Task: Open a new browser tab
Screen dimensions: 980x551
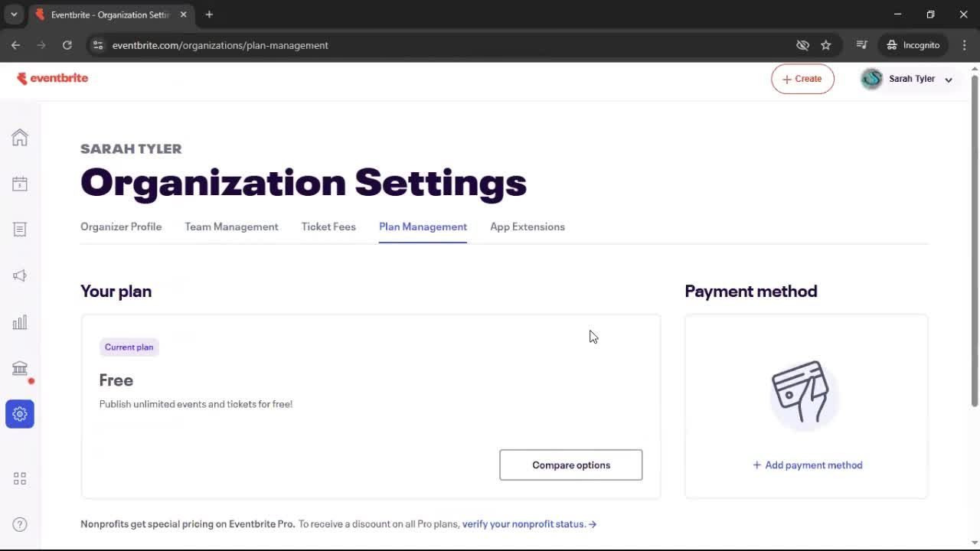Action: (209, 15)
